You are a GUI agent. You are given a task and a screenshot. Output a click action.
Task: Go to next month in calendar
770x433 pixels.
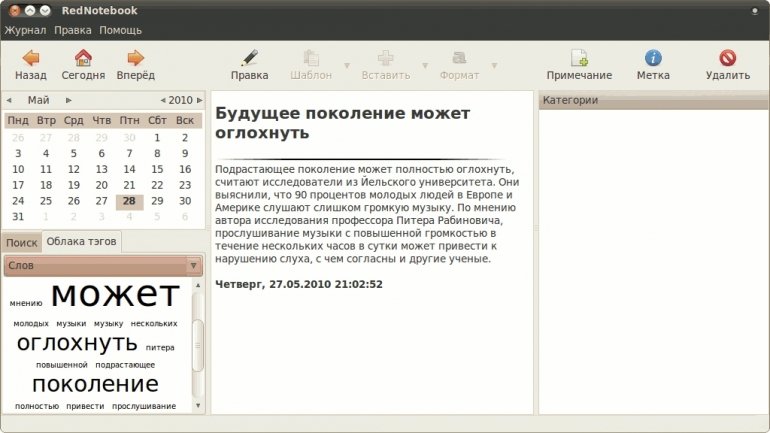tap(69, 100)
